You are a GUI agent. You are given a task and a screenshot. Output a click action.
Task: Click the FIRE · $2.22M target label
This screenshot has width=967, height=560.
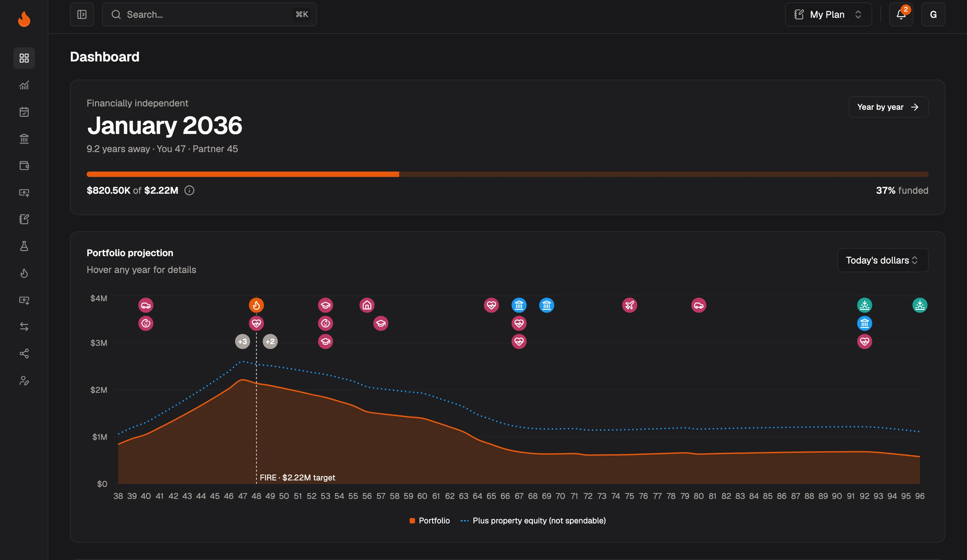[297, 477]
